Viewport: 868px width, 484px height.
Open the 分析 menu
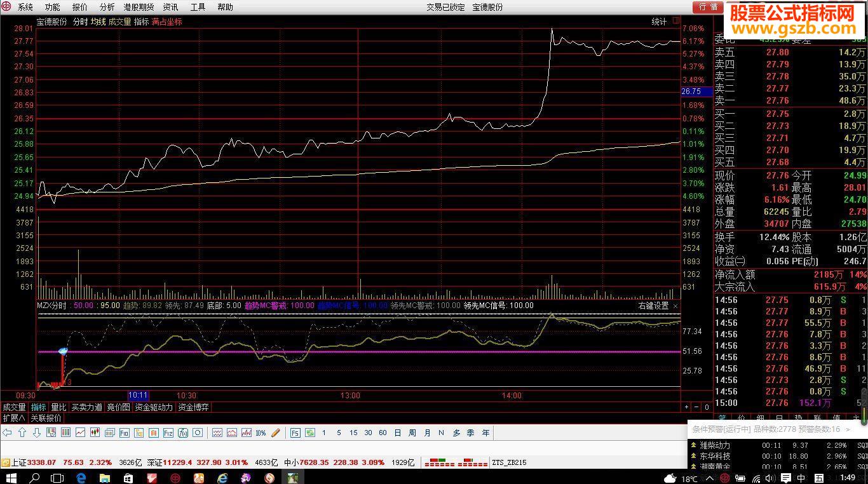tap(107, 7)
